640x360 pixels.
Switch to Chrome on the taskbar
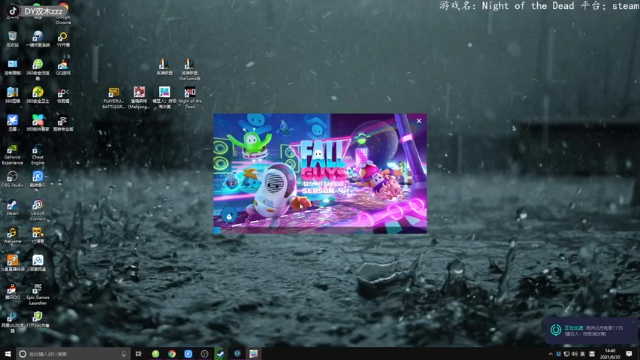coord(172,354)
